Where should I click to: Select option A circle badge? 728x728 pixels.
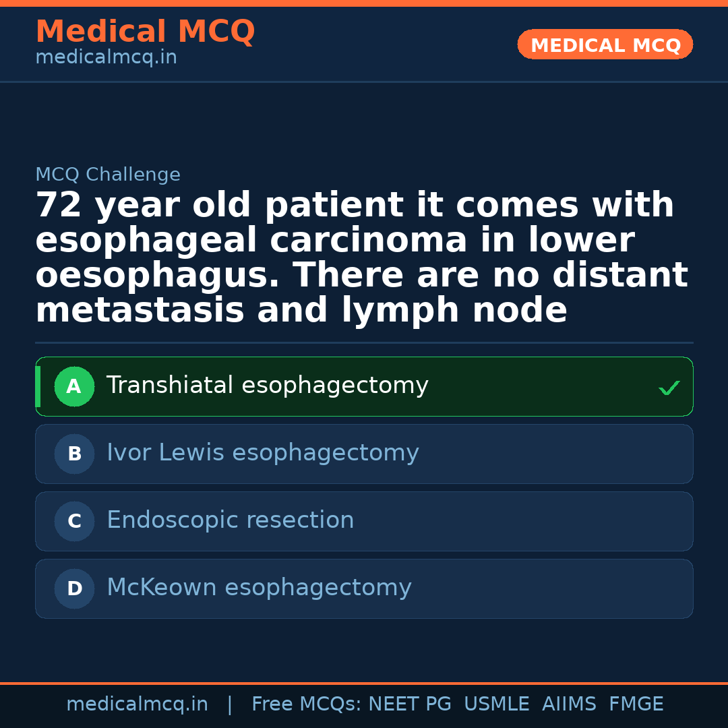click(74, 387)
